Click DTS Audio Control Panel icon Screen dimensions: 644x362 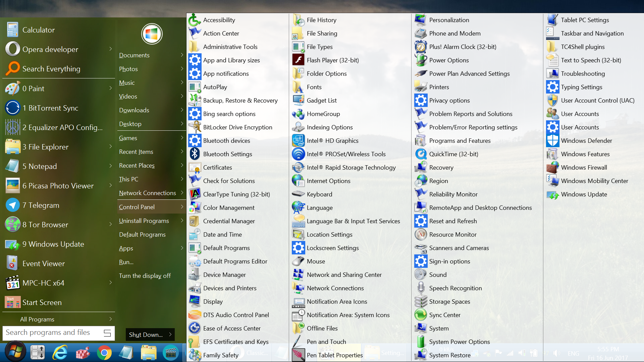click(x=195, y=315)
